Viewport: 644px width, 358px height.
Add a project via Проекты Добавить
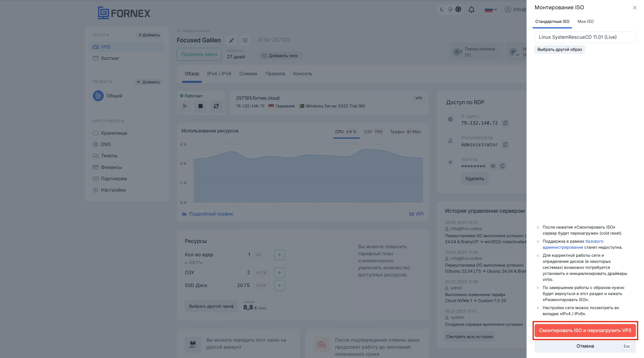[148, 82]
